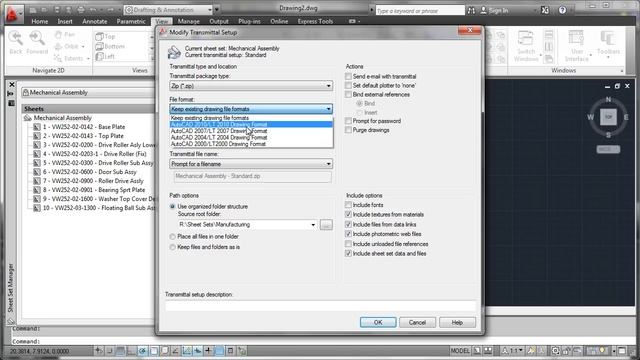
Task: Click the Switch Windows ribbon icon
Action: (525, 38)
